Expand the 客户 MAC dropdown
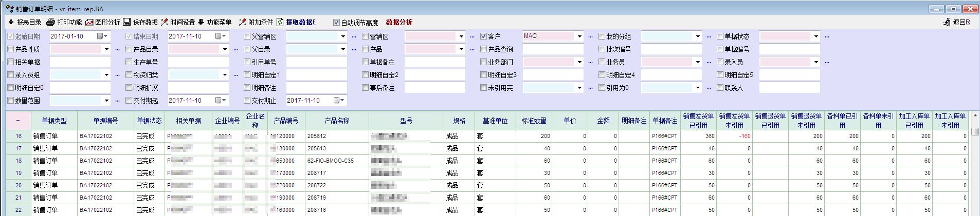Image resolution: width=980 pixels, height=216 pixels. click(579, 36)
